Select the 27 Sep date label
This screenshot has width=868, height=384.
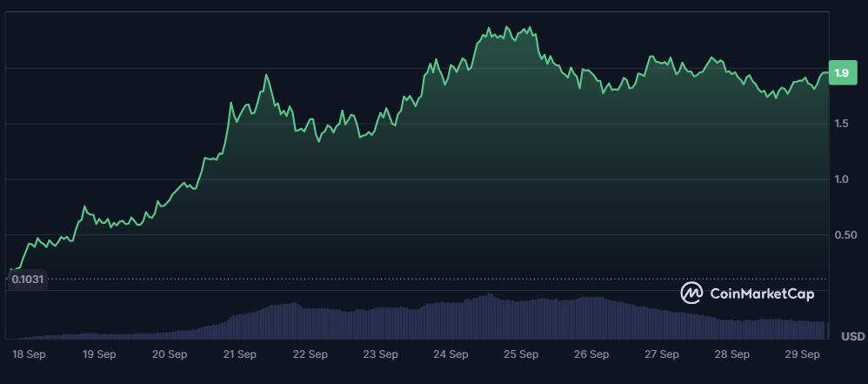point(662,354)
